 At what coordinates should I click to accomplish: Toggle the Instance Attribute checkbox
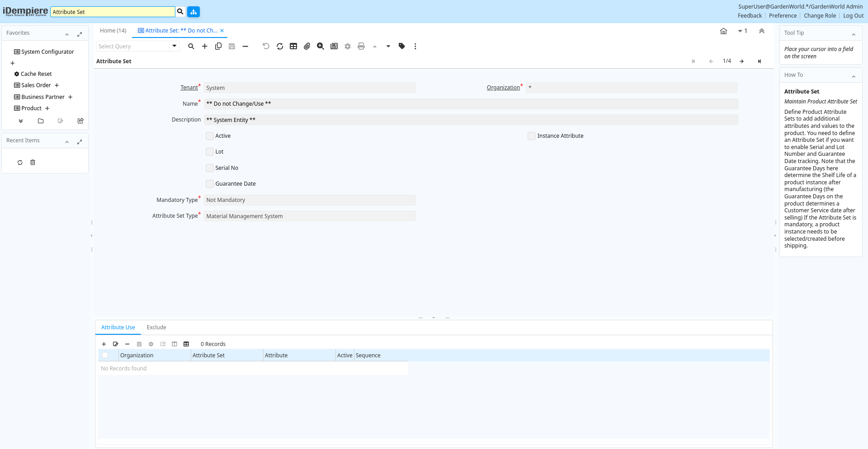point(532,136)
